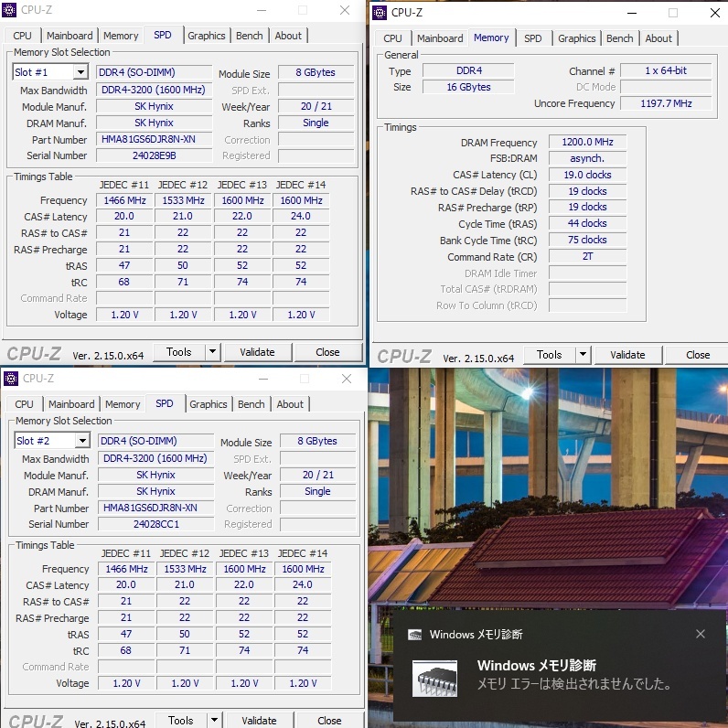Open Memory tab in Slot #1 window
The height and width of the screenshot is (728, 728).
[x=121, y=36]
